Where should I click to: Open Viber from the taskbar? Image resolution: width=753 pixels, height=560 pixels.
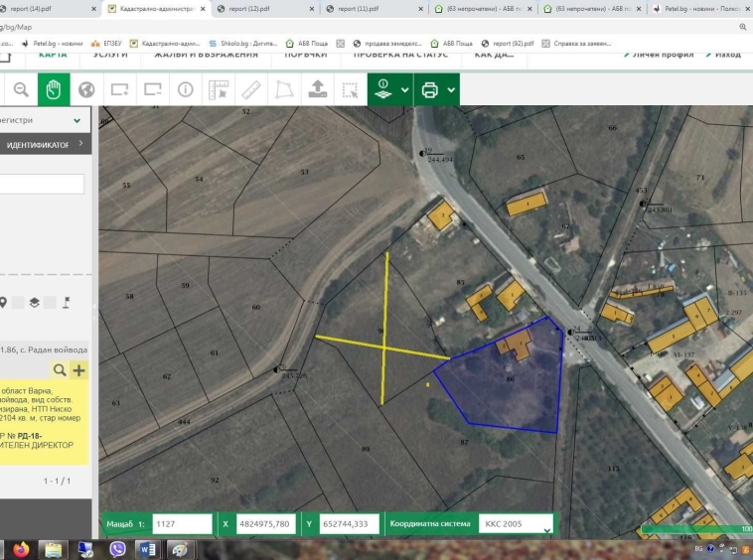coord(117,549)
